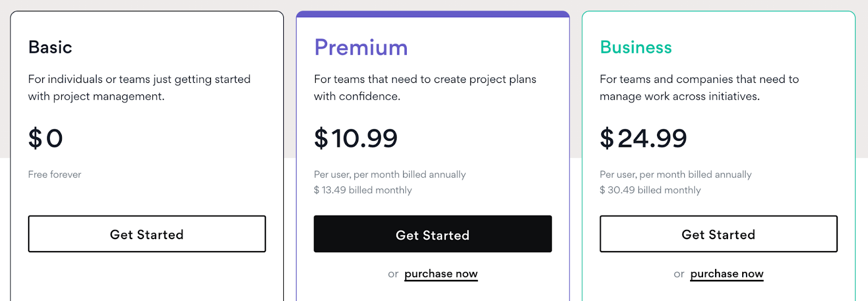Select the purple Premium plan title
Viewport: 868px width, 301px height.
361,48
